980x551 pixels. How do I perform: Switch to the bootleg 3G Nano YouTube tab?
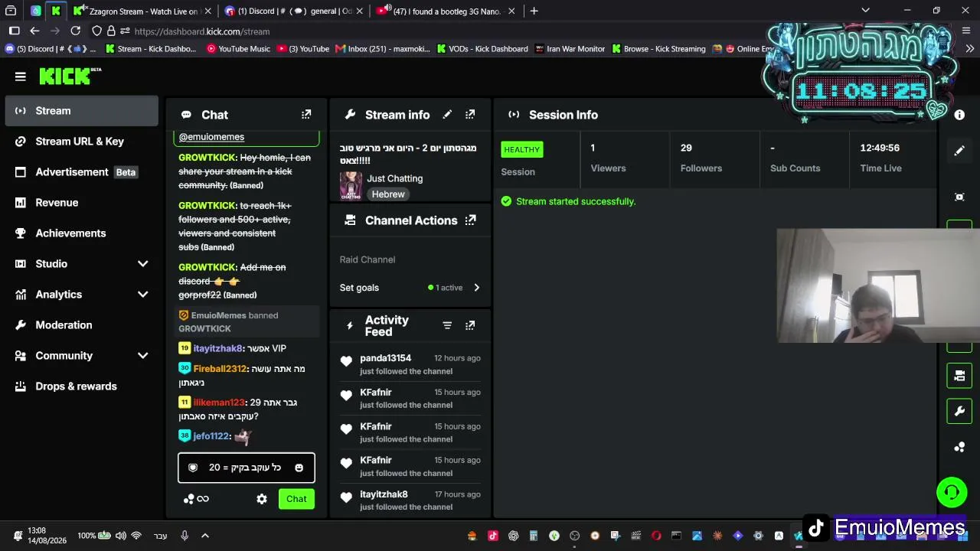[x=445, y=11]
